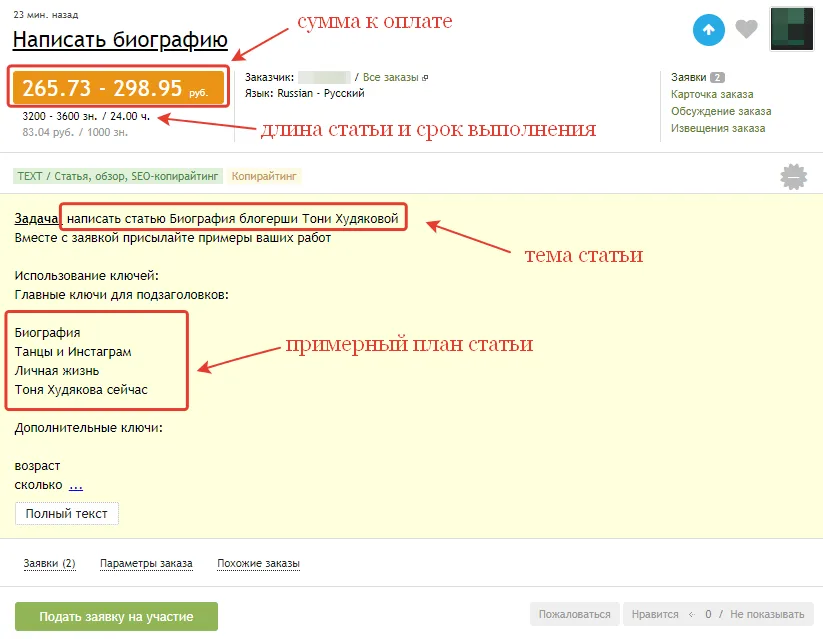Open the "Написать биографию" order title

point(120,40)
